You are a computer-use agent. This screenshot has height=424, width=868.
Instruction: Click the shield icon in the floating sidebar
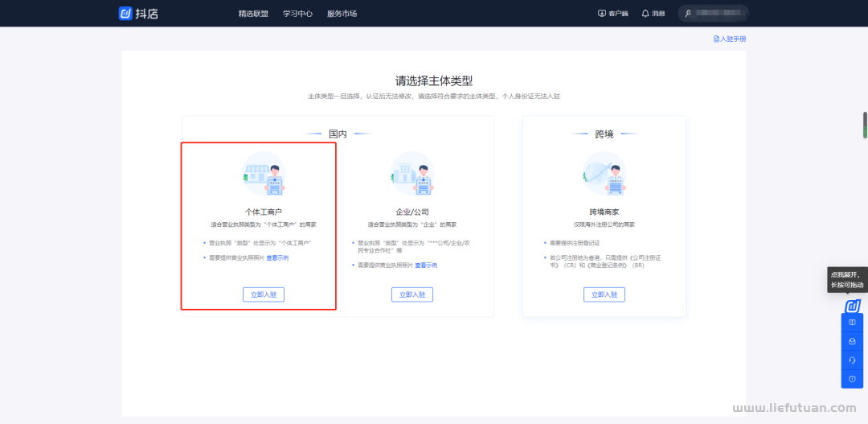[x=852, y=379]
